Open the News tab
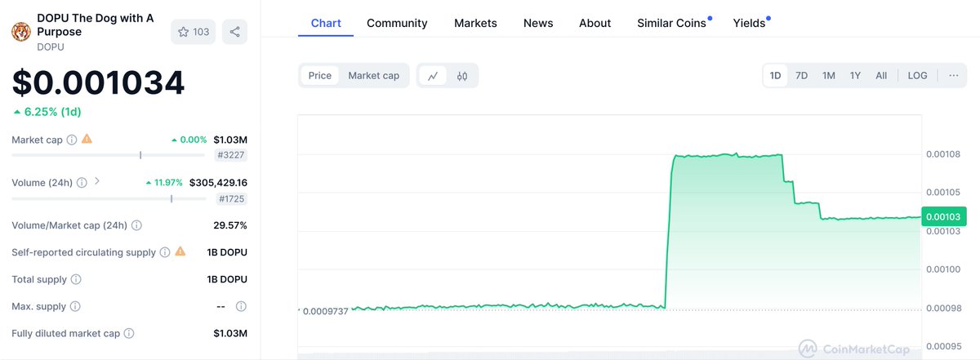Screen dimensions: 980x360 point(538,23)
